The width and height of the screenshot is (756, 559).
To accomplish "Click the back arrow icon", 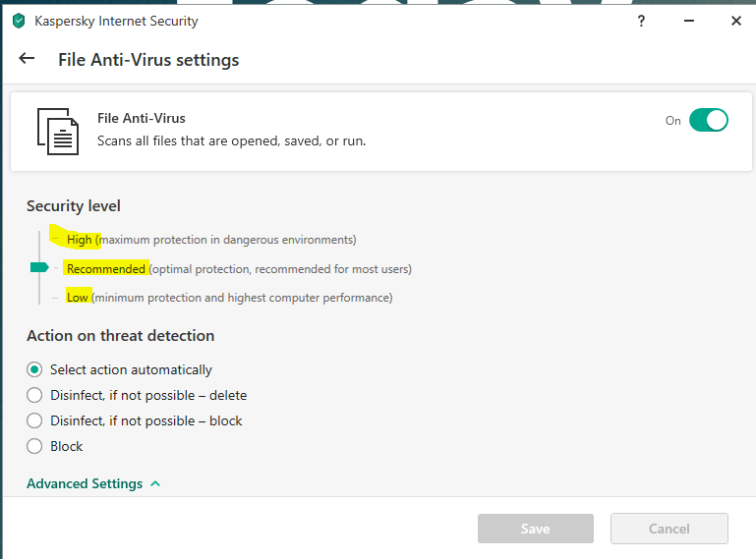I will point(27,59).
